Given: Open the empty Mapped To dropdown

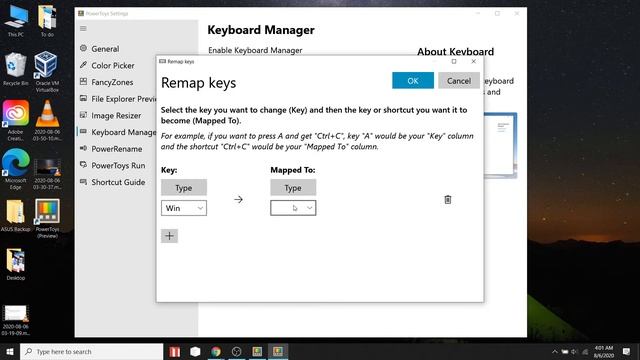Looking at the screenshot, I should [293, 208].
